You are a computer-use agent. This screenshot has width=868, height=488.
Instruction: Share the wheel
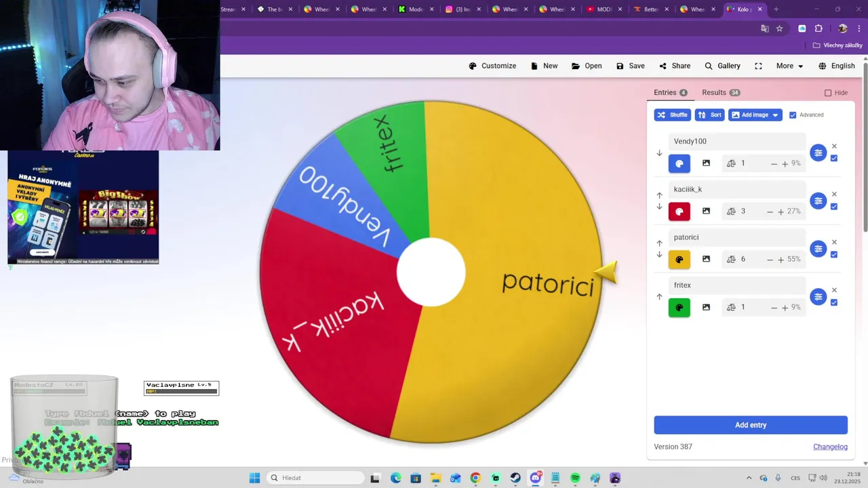[675, 66]
